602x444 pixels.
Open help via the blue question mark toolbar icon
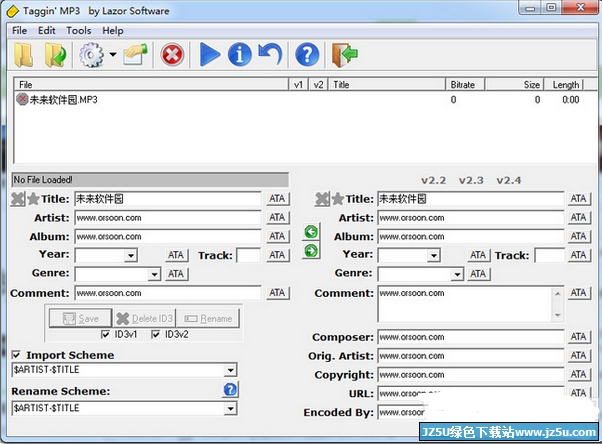[x=307, y=55]
